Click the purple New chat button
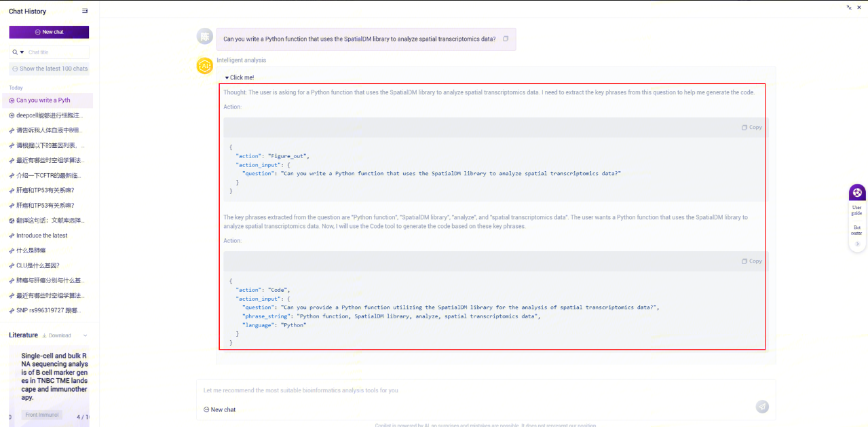 [x=49, y=32]
